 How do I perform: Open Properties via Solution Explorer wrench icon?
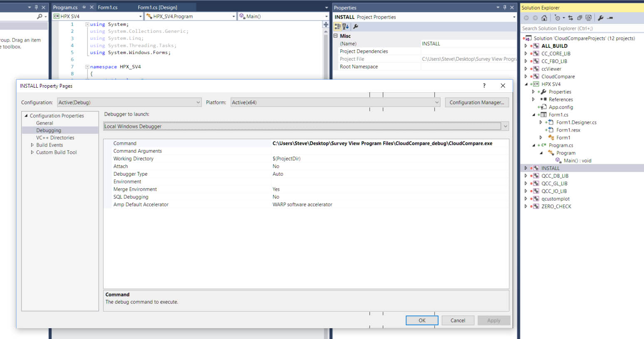(x=600, y=18)
